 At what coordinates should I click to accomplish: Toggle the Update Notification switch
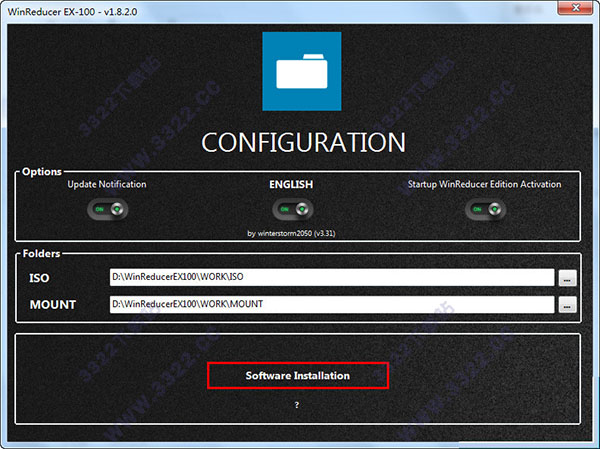(x=108, y=209)
